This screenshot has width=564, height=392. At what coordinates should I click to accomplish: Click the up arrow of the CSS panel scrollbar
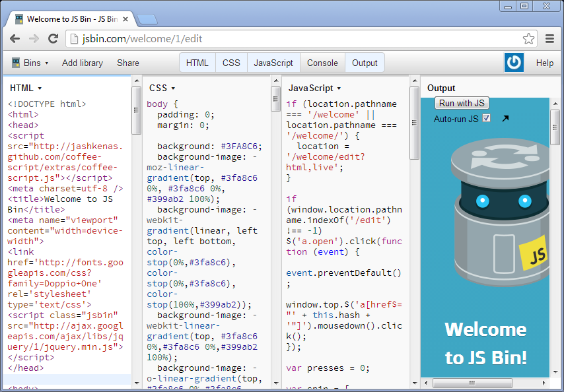tap(276, 81)
